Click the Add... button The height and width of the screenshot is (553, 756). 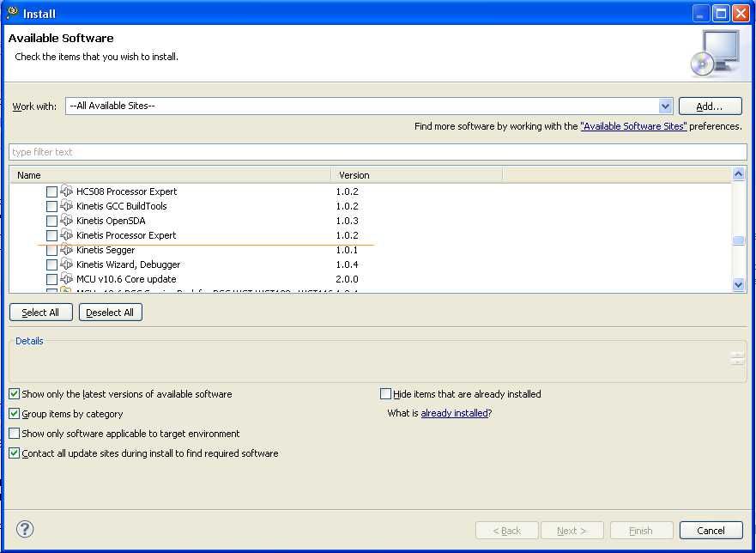pyautogui.click(x=710, y=106)
